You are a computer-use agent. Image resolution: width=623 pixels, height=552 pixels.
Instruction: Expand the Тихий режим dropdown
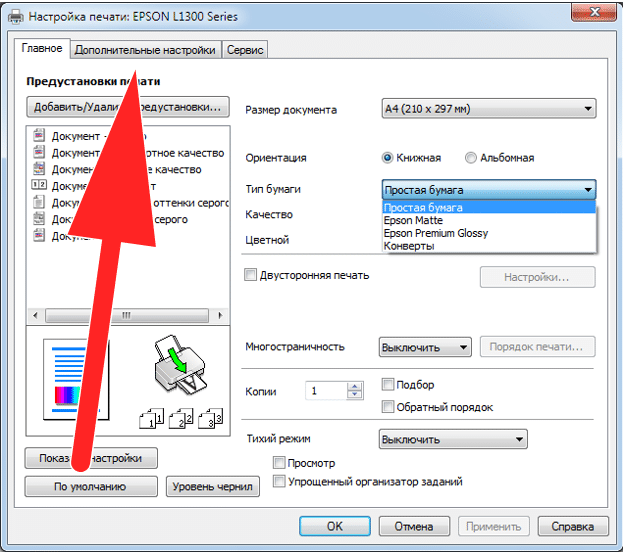click(x=453, y=439)
